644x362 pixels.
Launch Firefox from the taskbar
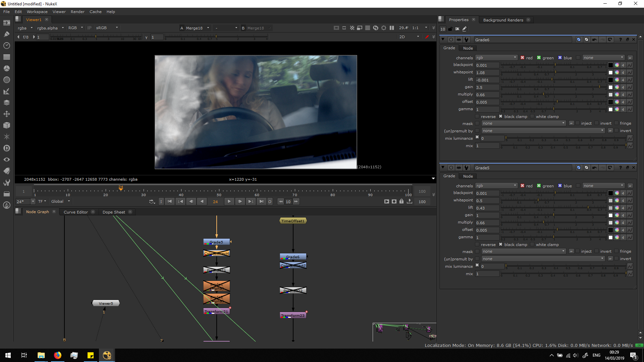click(58, 355)
